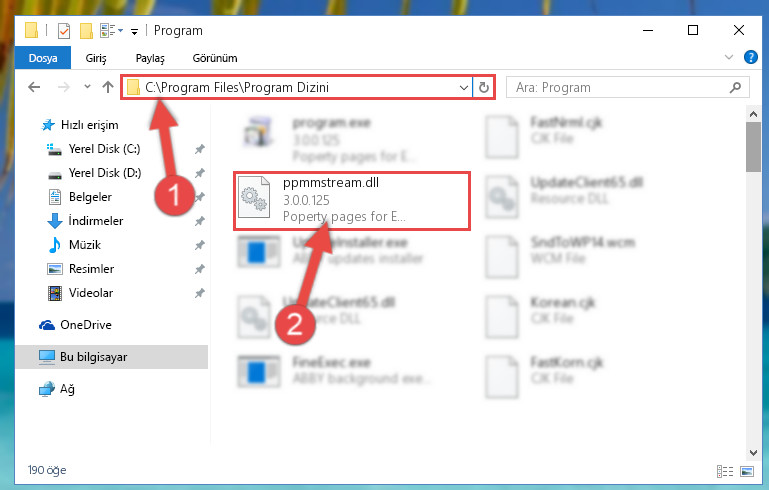Screen dimensions: 769x490
Task: Open the Help question mark icon
Action: (x=750, y=57)
